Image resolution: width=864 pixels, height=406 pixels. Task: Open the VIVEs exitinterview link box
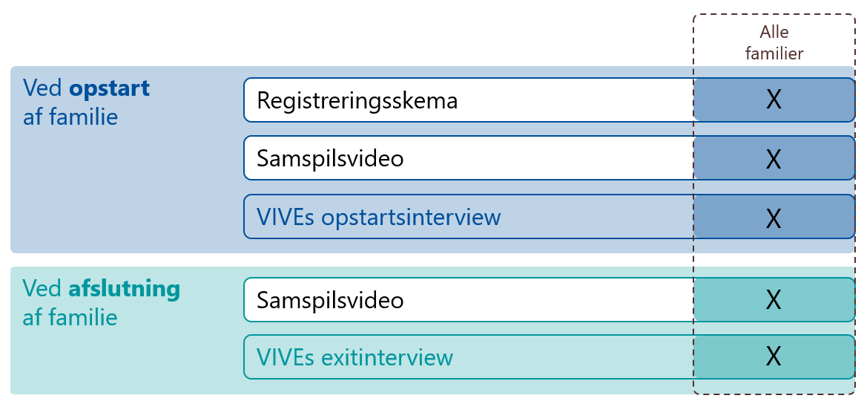point(468,357)
